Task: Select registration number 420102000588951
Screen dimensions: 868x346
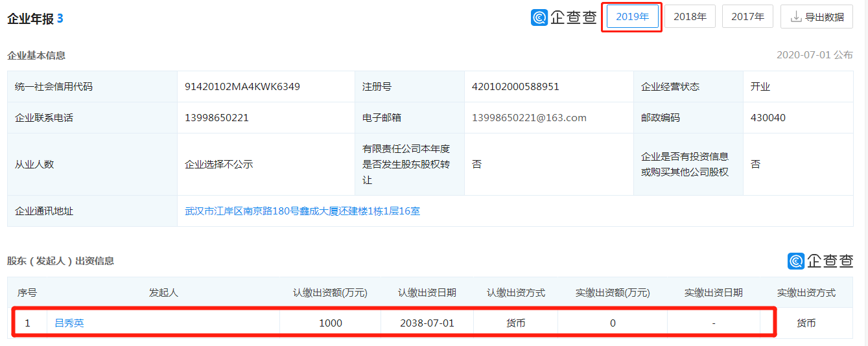Action: [515, 86]
